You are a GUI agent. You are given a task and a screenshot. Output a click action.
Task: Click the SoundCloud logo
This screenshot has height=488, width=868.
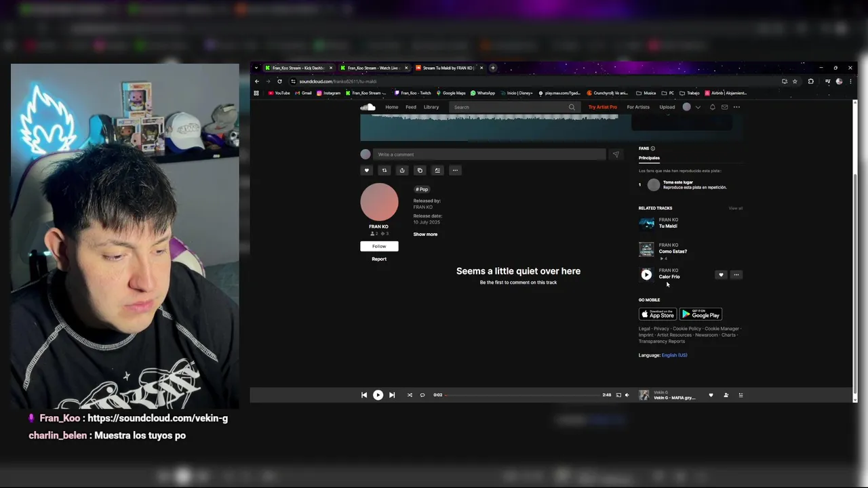point(368,107)
